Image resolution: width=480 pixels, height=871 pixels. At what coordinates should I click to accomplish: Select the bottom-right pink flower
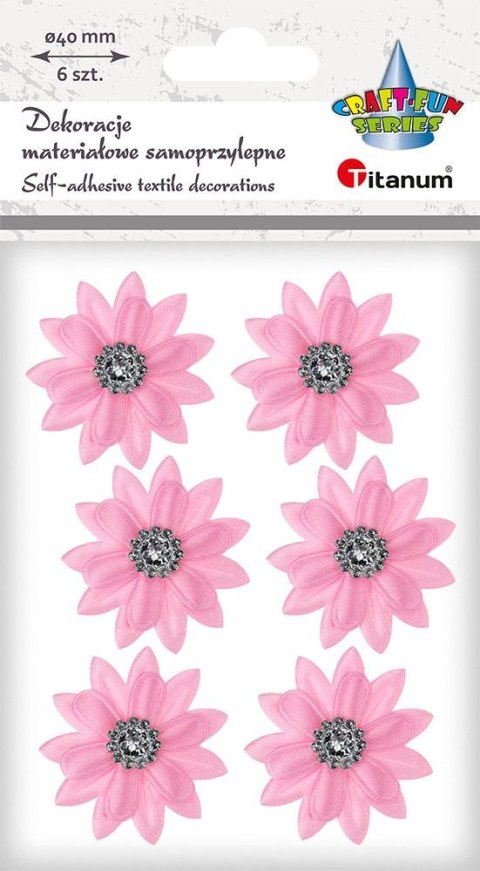[x=339, y=744]
